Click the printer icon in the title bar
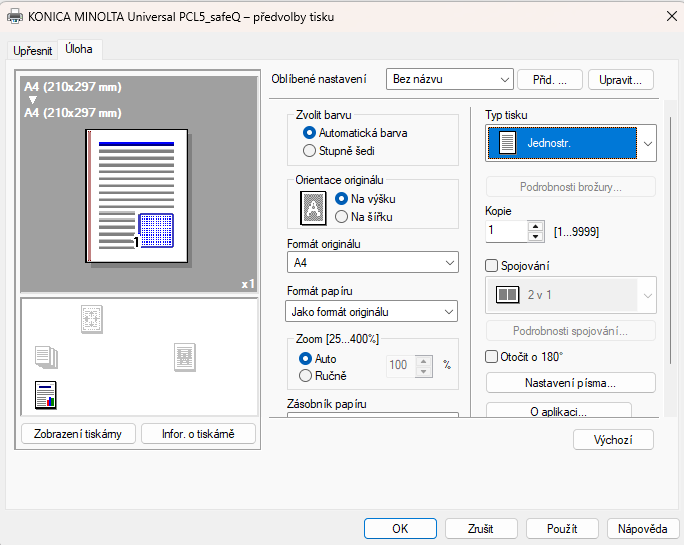Viewport: 684px width, 545px height. 15,17
